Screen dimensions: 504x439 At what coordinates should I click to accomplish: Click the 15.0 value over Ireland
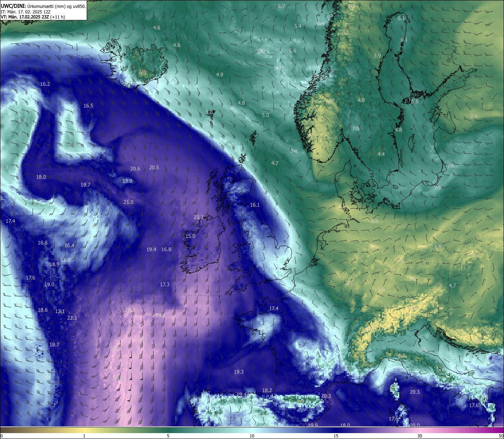pos(190,236)
